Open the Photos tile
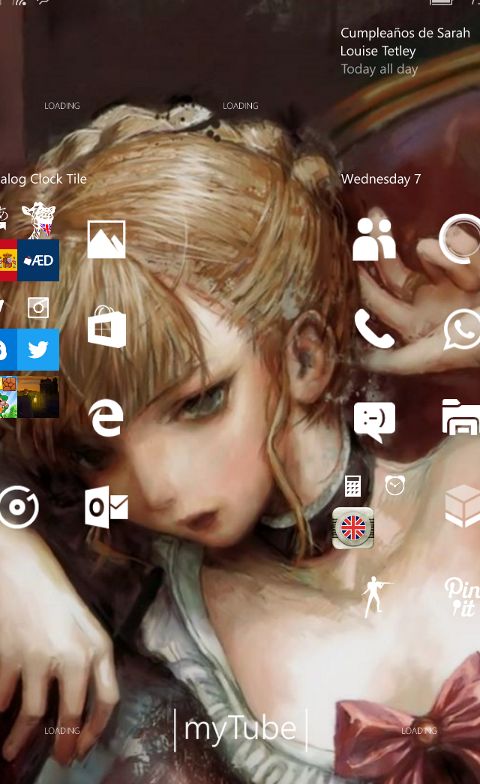 (x=106, y=240)
